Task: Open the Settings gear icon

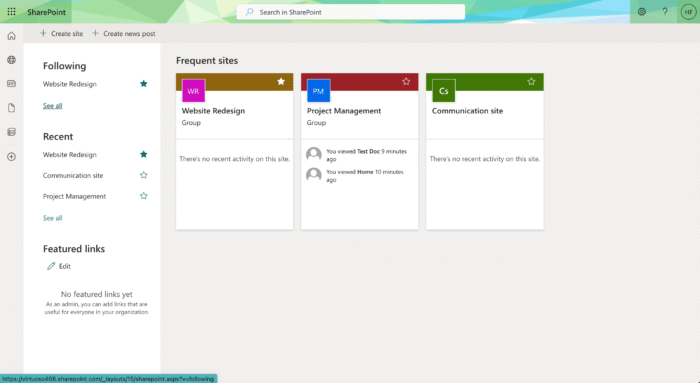Action: click(x=642, y=12)
